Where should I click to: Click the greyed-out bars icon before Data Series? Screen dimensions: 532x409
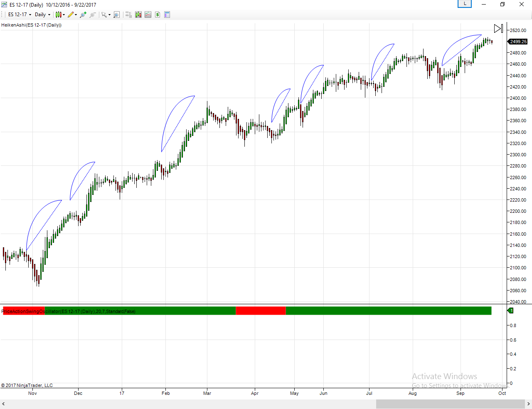128,15
